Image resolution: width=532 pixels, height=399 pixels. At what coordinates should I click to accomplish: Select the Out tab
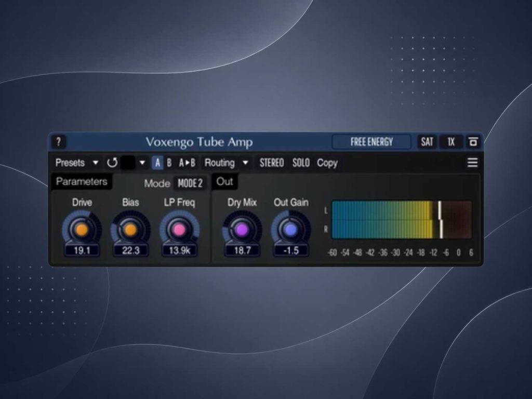(x=224, y=181)
